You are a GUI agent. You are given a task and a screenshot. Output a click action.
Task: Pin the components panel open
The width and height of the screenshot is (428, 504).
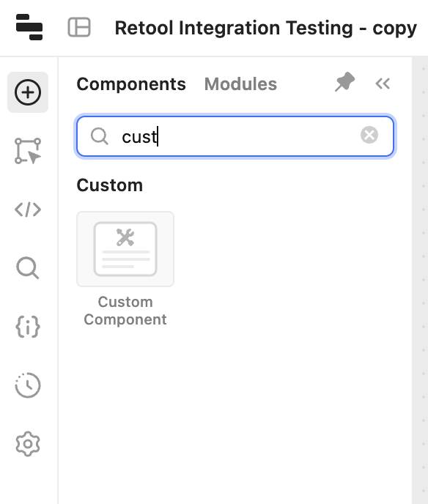(x=344, y=82)
